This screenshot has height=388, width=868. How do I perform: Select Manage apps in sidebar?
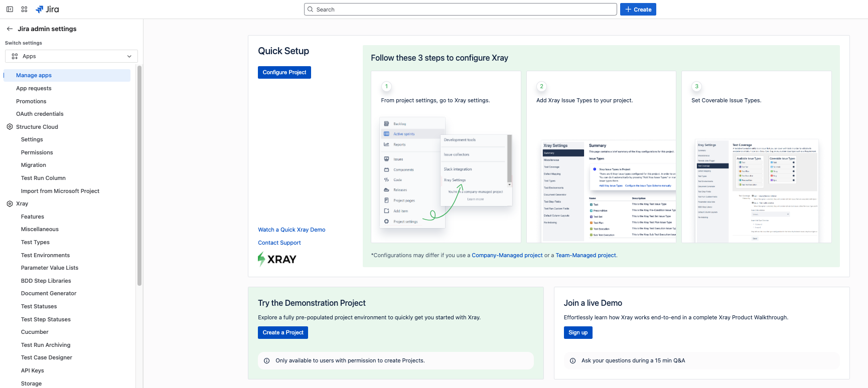tap(67, 75)
